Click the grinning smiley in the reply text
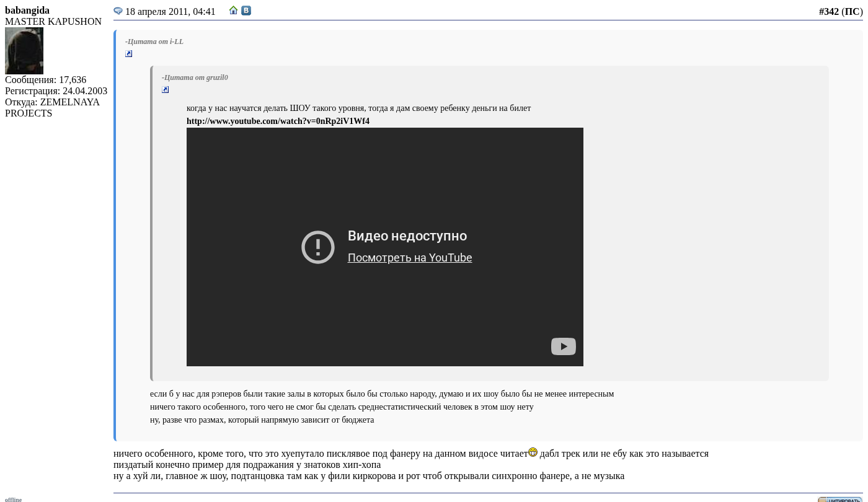The image size is (868, 502). pyautogui.click(x=533, y=452)
